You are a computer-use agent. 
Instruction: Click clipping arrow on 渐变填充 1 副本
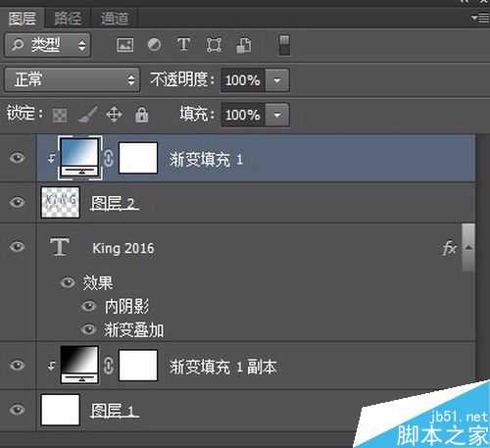(51, 366)
